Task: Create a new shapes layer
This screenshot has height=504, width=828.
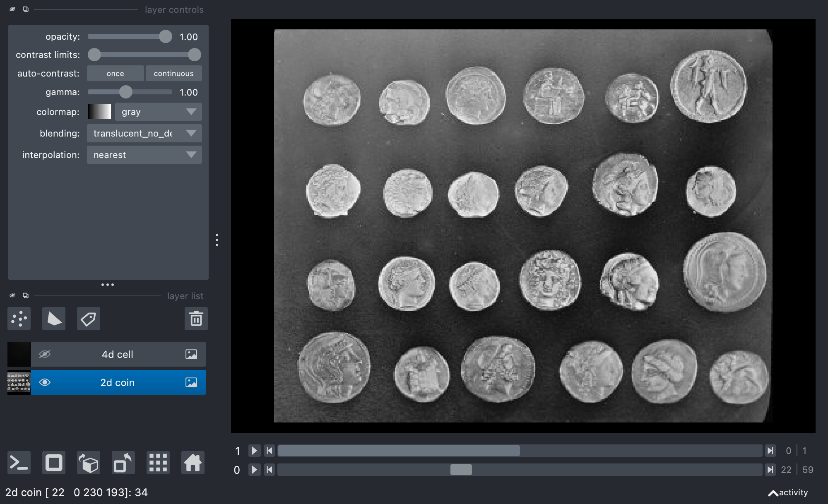Action: click(54, 319)
